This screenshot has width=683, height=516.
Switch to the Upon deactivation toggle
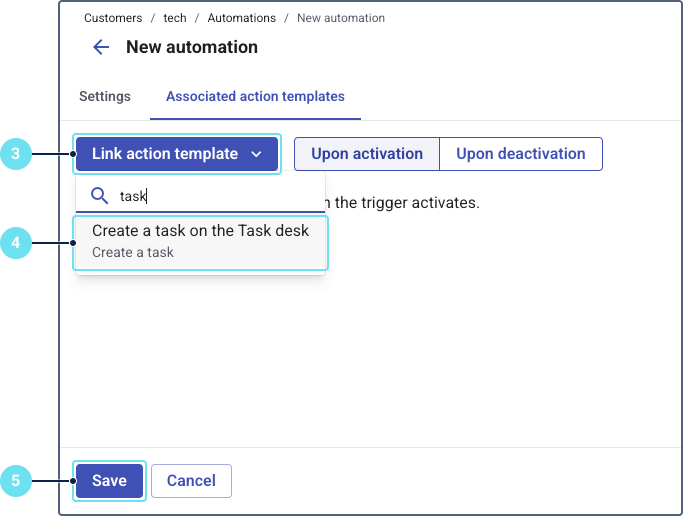[520, 154]
